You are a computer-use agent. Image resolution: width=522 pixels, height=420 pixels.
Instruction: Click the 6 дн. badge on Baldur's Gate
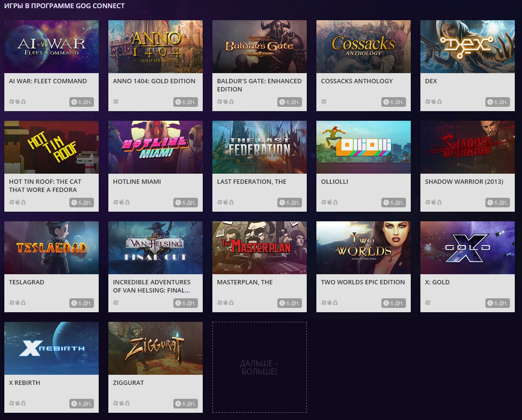click(289, 102)
